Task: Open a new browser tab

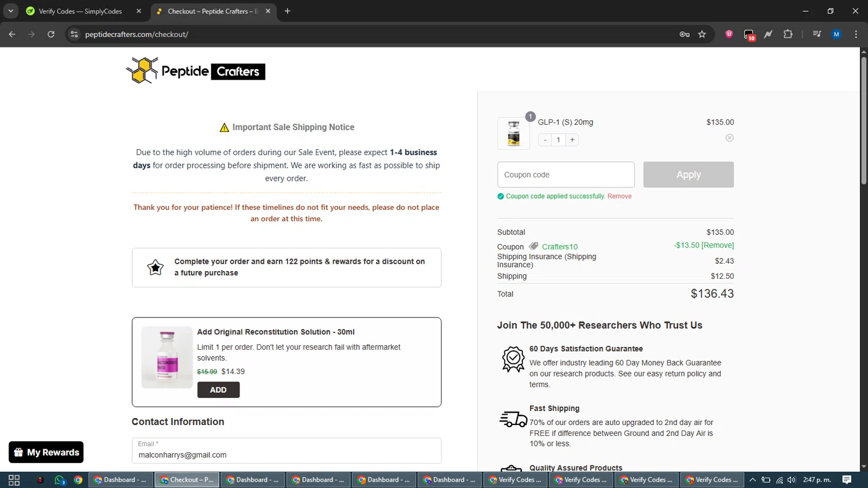Action: 288,11
